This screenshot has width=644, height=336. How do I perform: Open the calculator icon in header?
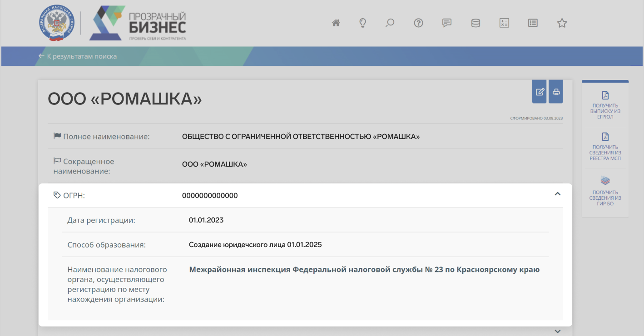tap(504, 23)
